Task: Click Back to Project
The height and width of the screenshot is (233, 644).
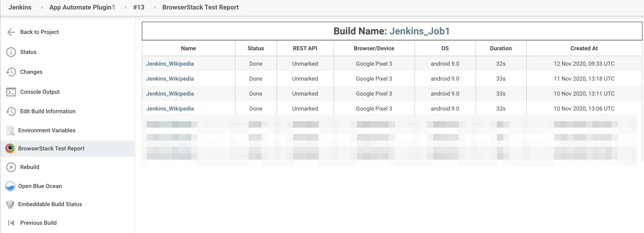Action: tap(39, 32)
